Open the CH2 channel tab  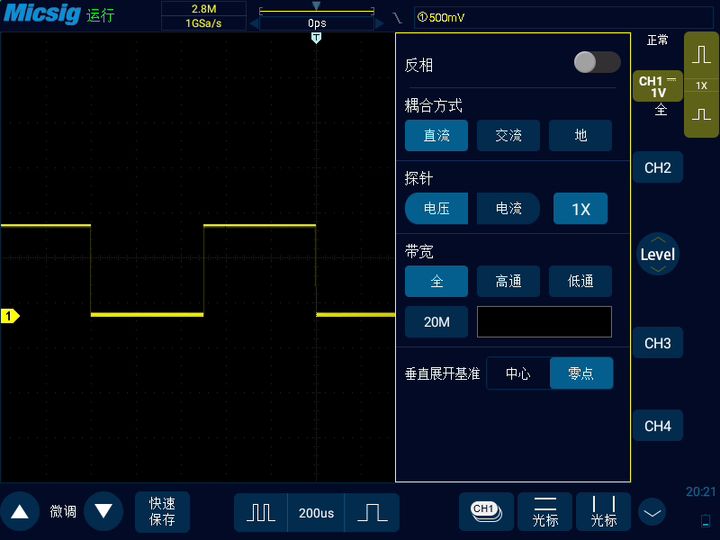pyautogui.click(x=657, y=168)
